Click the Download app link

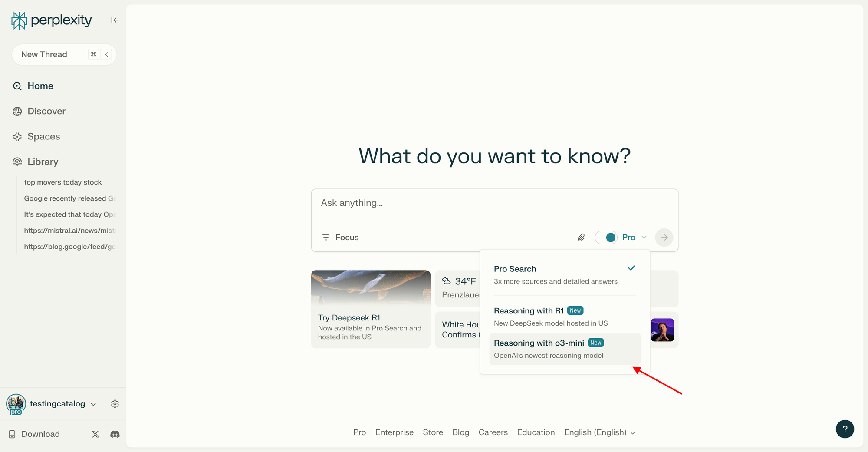34,434
